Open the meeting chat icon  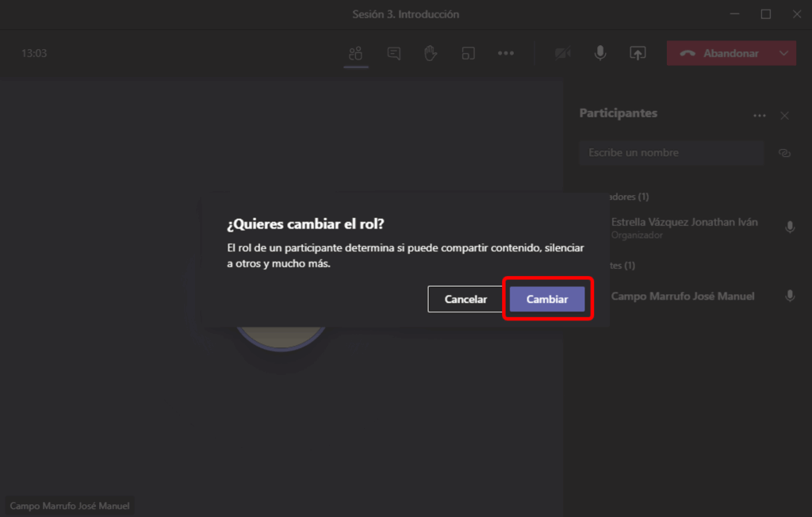pos(393,53)
